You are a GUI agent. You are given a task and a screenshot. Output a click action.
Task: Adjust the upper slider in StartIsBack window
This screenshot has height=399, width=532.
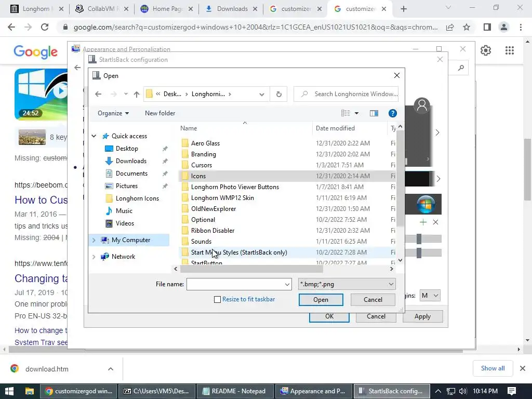(419, 239)
